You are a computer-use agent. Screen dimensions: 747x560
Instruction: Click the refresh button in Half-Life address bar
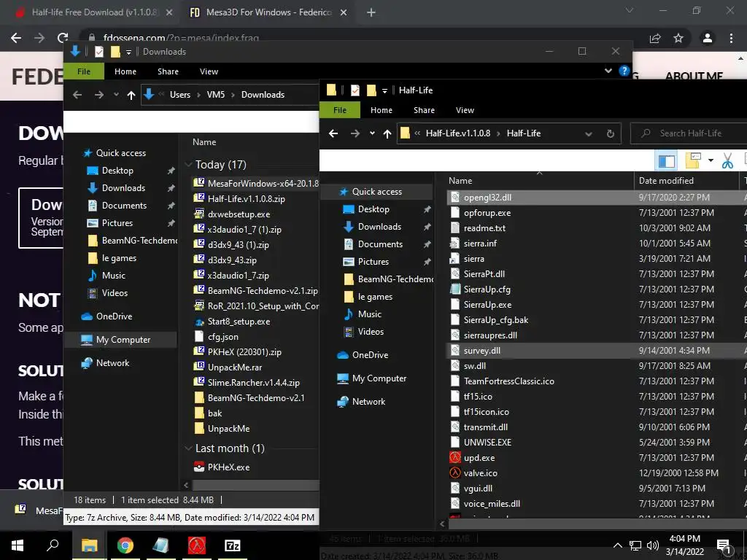click(611, 134)
